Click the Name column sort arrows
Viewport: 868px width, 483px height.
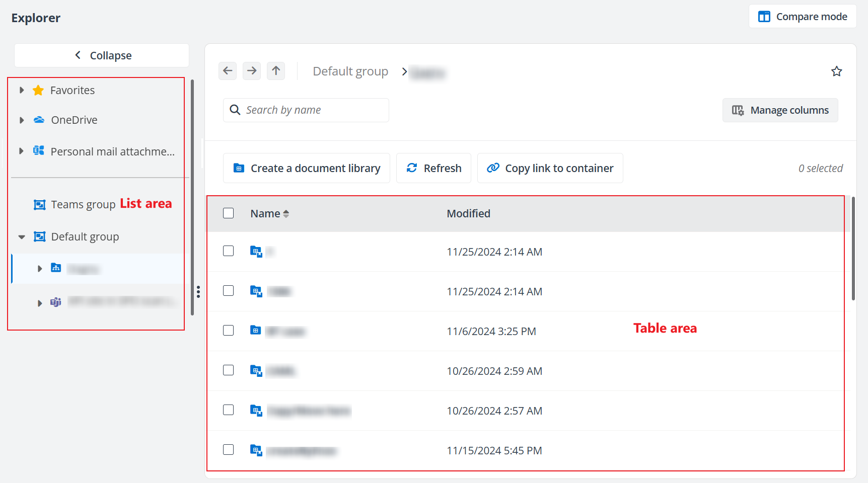(x=286, y=214)
